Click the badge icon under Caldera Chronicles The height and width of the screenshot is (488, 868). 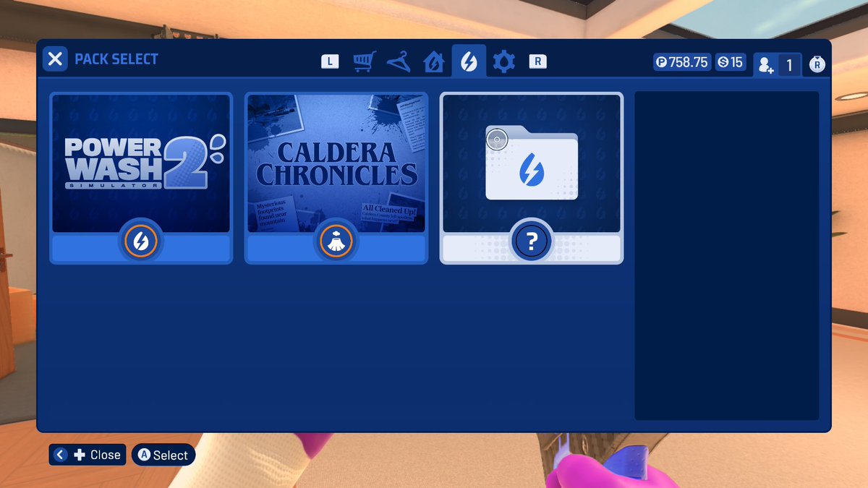(336, 242)
